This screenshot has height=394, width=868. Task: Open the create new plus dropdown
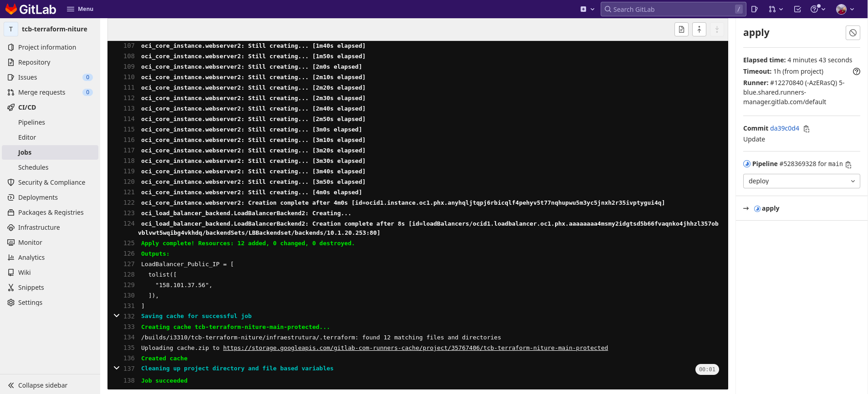(x=587, y=9)
